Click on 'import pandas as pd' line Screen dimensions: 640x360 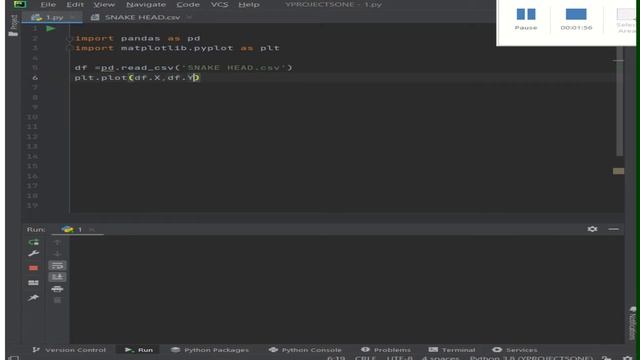138,38
